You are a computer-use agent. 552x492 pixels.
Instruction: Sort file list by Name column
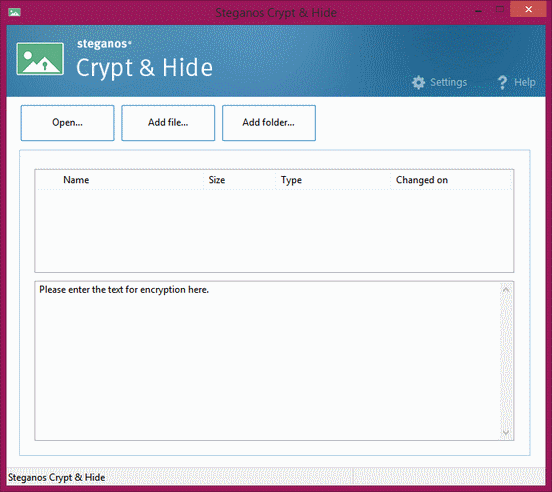click(120, 180)
